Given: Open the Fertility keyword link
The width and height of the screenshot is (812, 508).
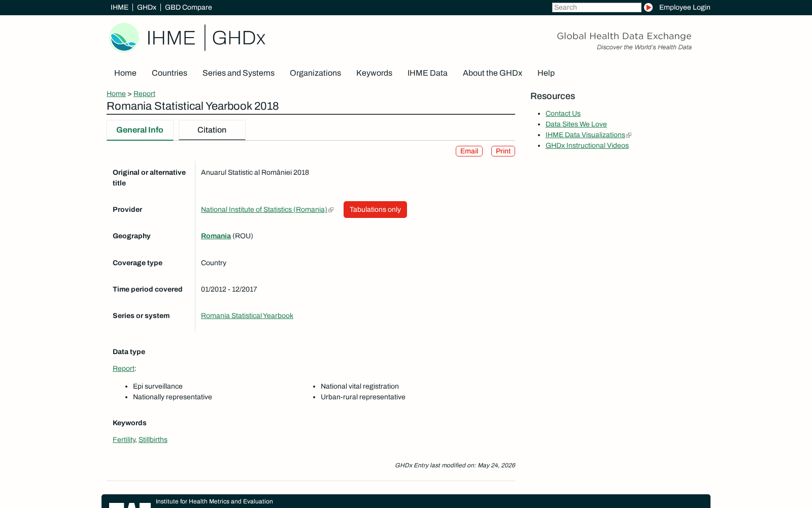Looking at the screenshot, I should (124, 439).
